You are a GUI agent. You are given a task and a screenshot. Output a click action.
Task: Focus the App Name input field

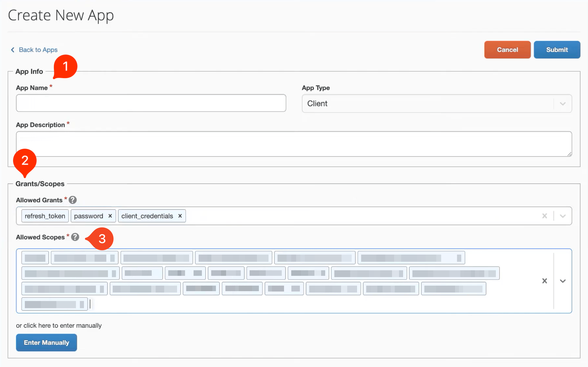pyautogui.click(x=151, y=103)
